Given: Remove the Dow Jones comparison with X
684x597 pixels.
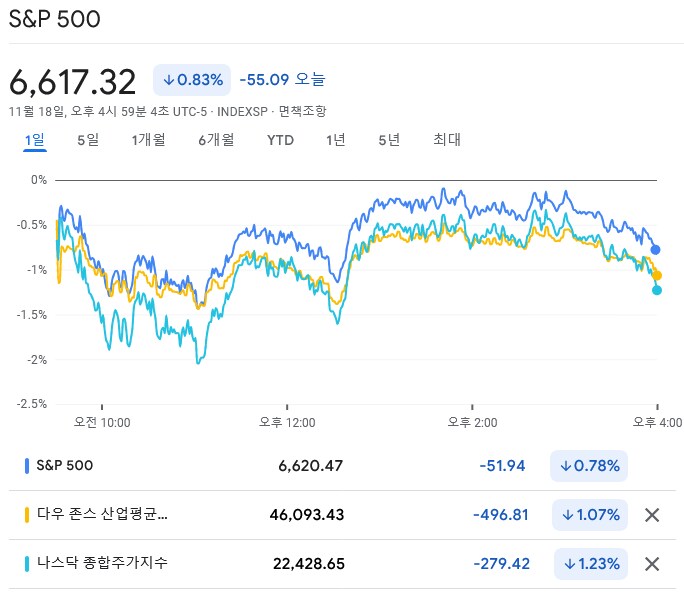Looking at the screenshot, I should (x=652, y=515).
